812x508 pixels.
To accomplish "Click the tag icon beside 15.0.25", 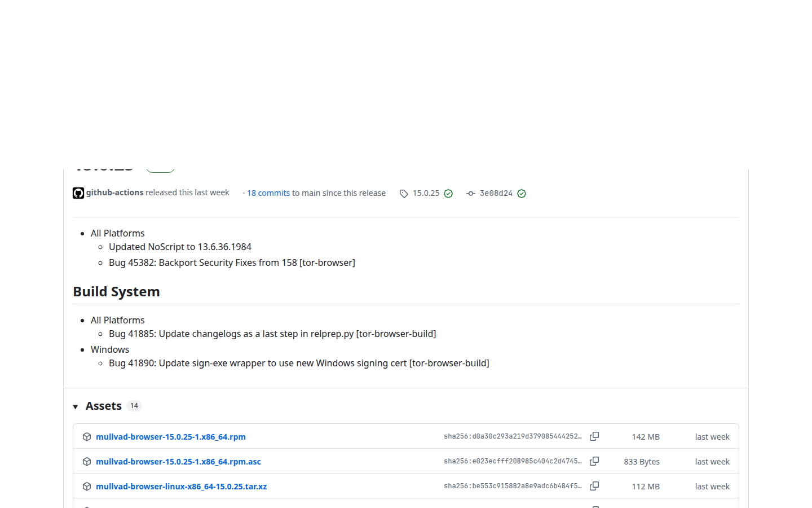I will tap(404, 194).
